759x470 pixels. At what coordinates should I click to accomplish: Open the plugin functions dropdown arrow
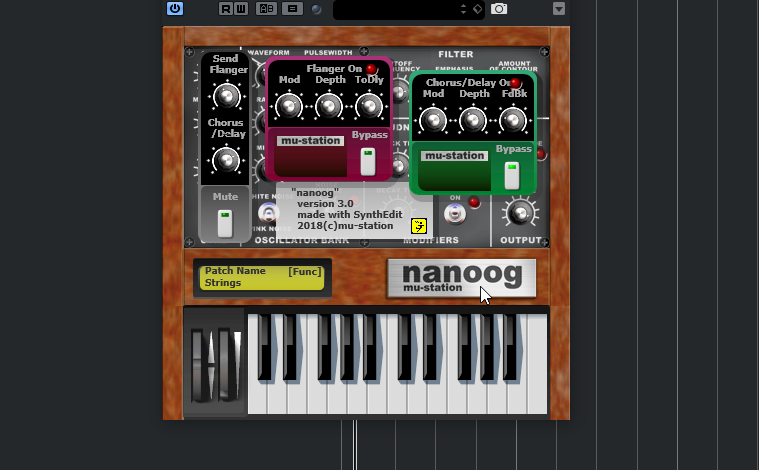tap(559, 9)
